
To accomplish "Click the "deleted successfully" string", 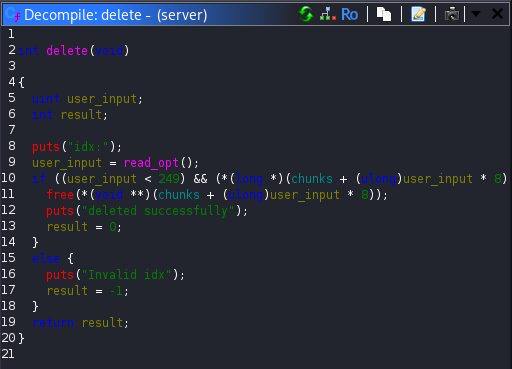I will point(159,211).
